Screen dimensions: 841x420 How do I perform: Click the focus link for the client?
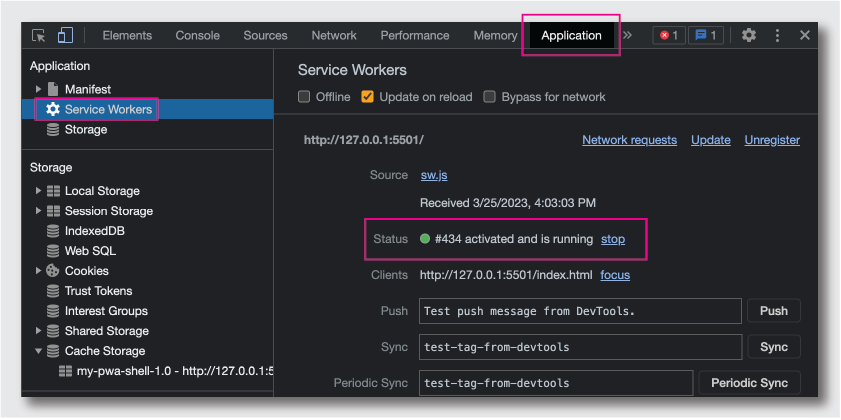pyautogui.click(x=615, y=275)
